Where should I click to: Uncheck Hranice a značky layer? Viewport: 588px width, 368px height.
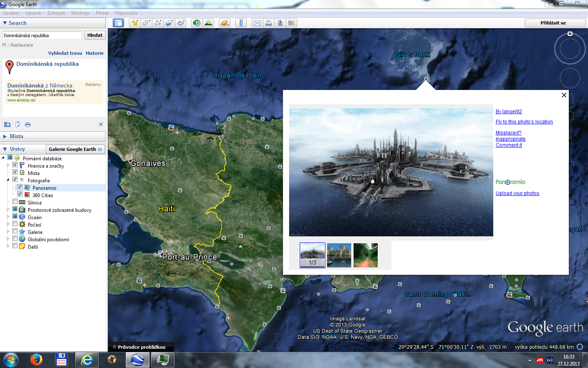[x=15, y=165]
